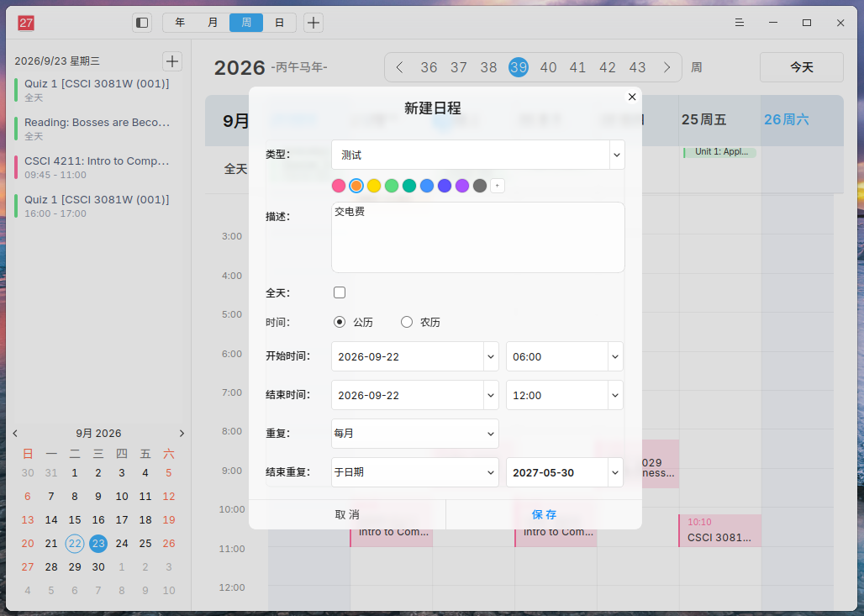Pick the purple color swatch
This screenshot has width=864, height=616.
click(462, 186)
